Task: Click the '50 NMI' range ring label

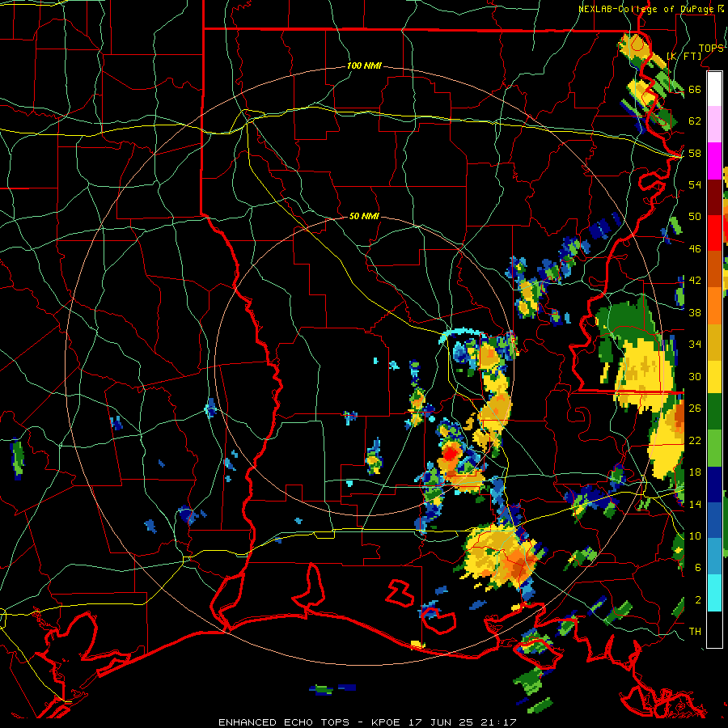Action: click(x=364, y=216)
